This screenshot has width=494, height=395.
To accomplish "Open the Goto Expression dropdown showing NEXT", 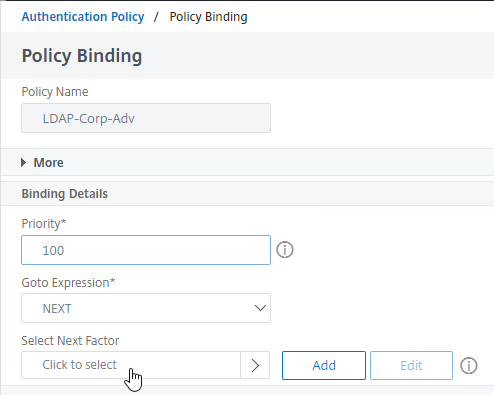I will click(146, 308).
